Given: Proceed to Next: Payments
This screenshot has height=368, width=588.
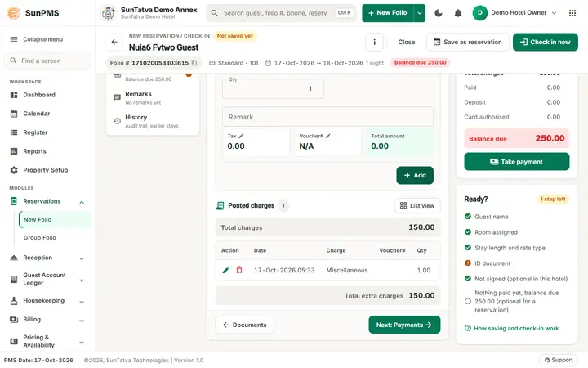Looking at the screenshot, I should (404, 325).
